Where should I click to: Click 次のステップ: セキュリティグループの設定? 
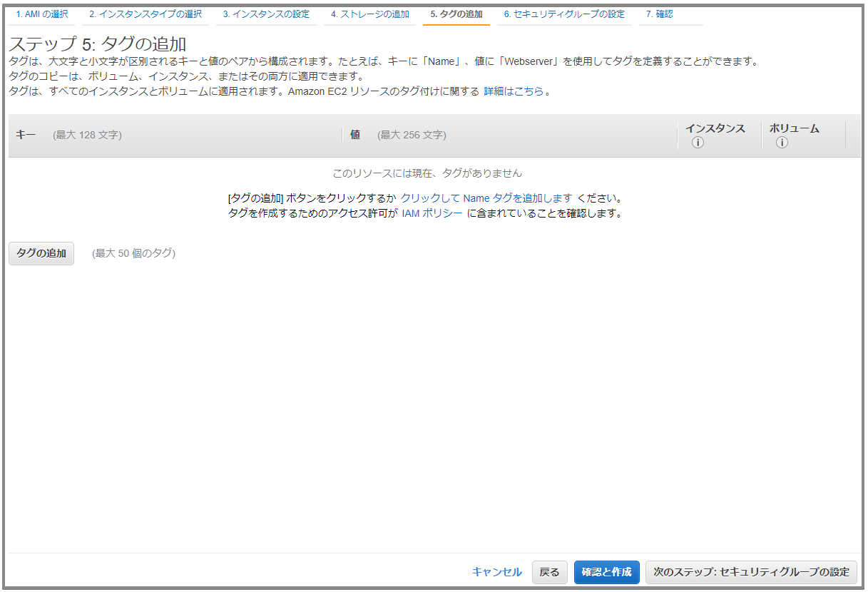(751, 572)
